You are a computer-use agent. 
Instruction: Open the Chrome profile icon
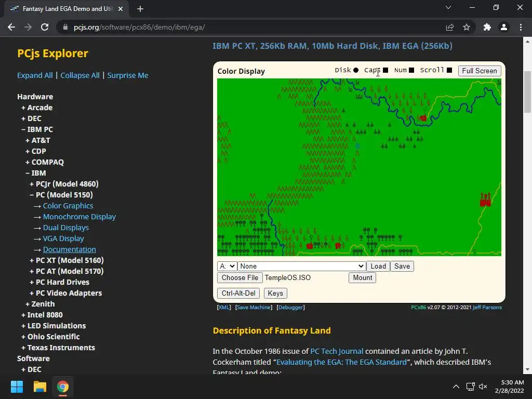[x=504, y=27]
